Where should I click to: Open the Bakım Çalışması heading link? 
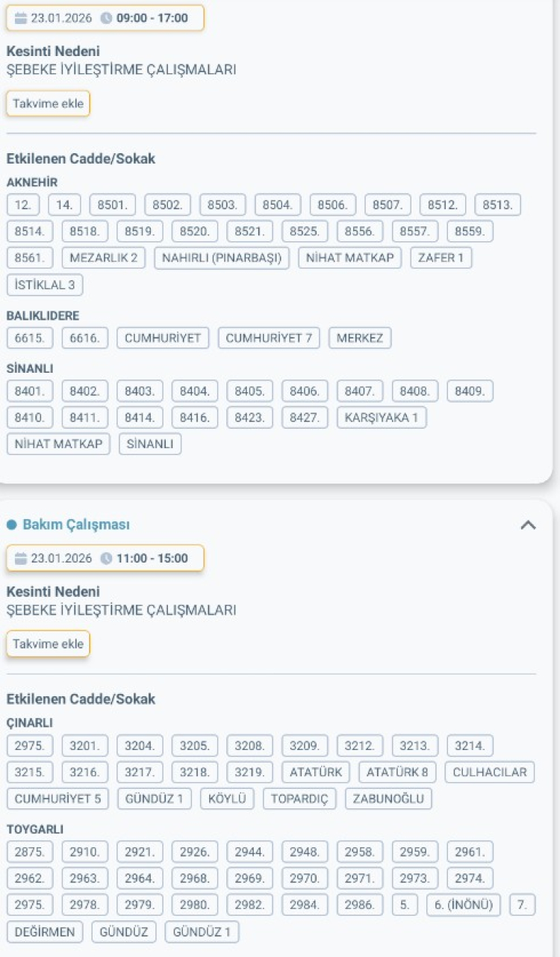75,525
